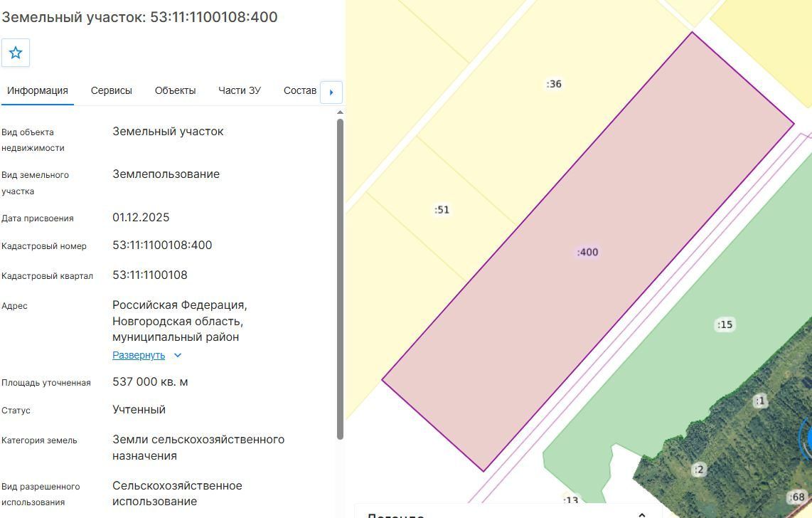Open the Информация tab
Image resolution: width=812 pixels, height=518 pixels.
[x=37, y=90]
